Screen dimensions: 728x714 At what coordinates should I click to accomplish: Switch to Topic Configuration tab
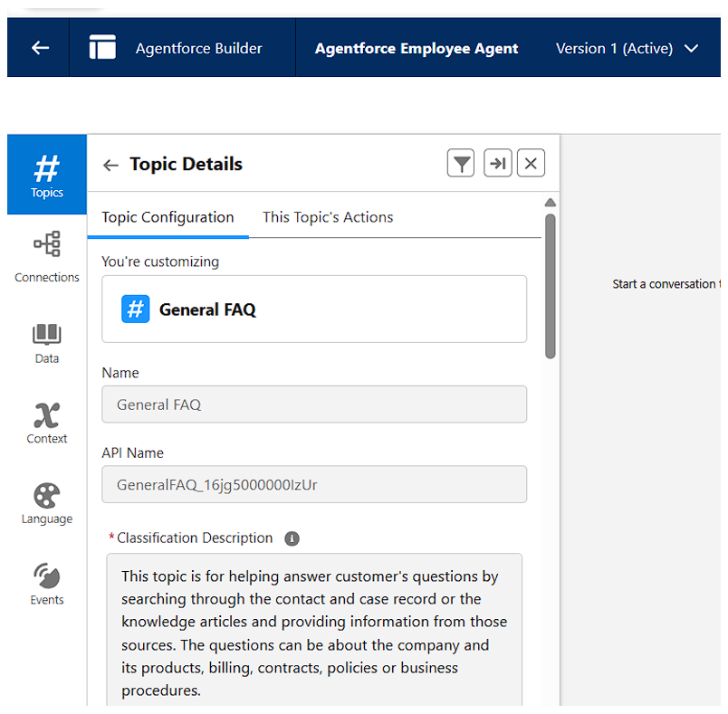click(168, 217)
